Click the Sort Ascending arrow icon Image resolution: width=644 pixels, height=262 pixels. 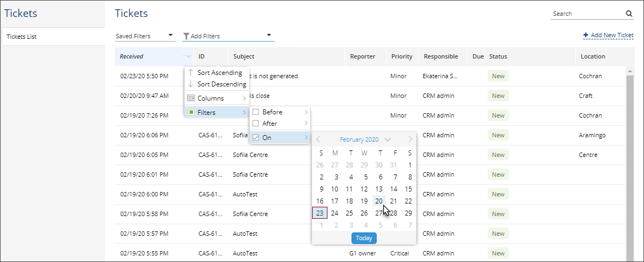coord(191,72)
